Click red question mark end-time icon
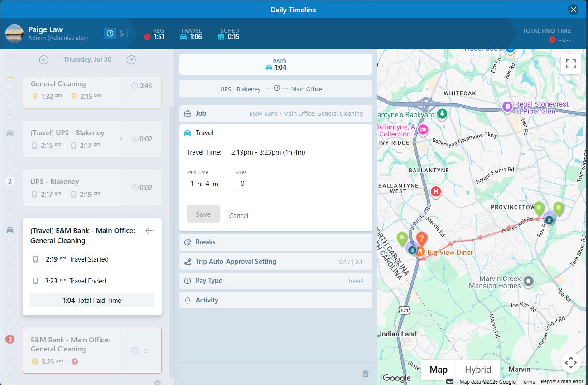Screen dimensions: 588x385 point(75,361)
